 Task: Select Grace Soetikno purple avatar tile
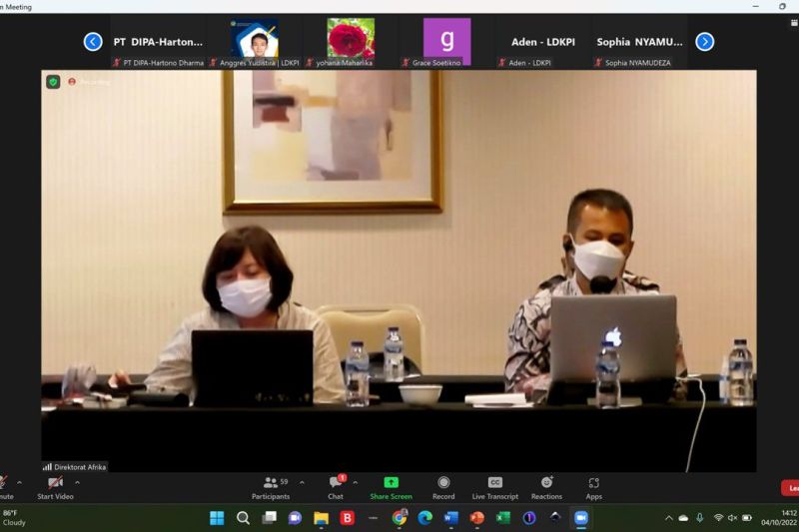click(446, 42)
